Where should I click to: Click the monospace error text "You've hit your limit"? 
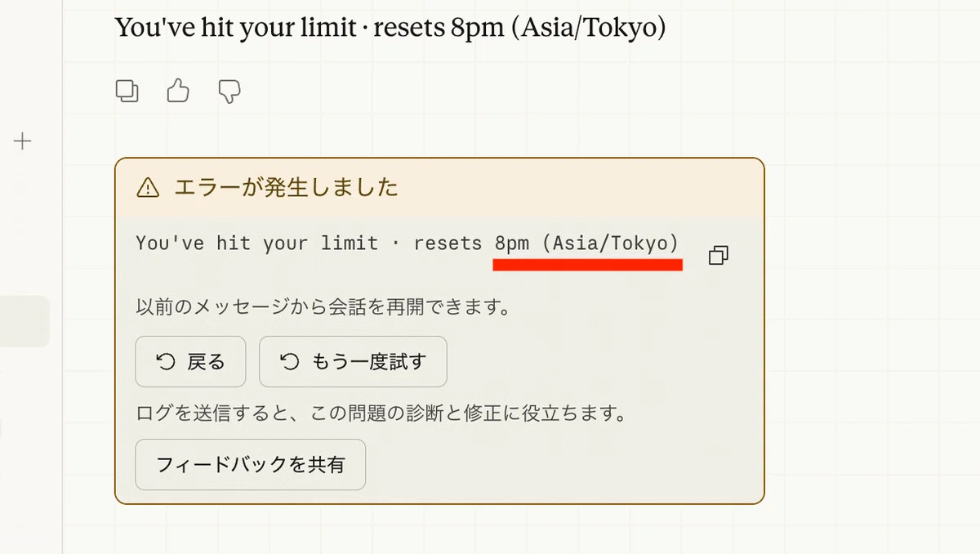257,243
